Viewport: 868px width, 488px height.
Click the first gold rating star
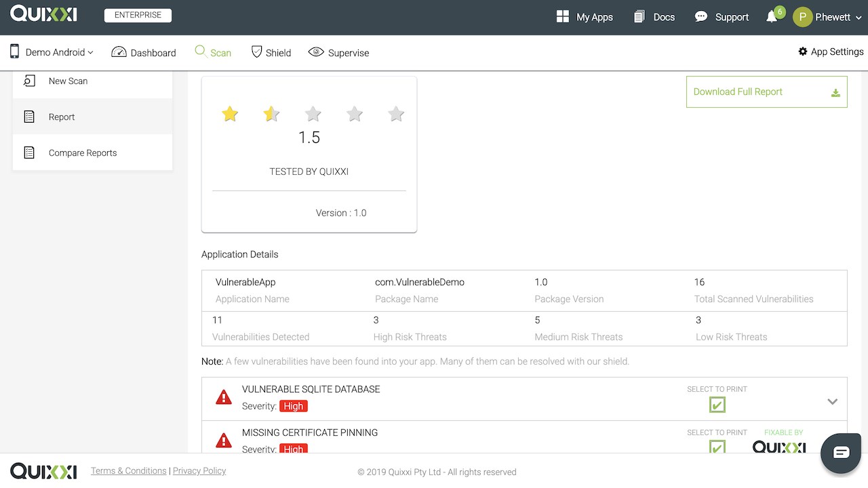point(230,114)
